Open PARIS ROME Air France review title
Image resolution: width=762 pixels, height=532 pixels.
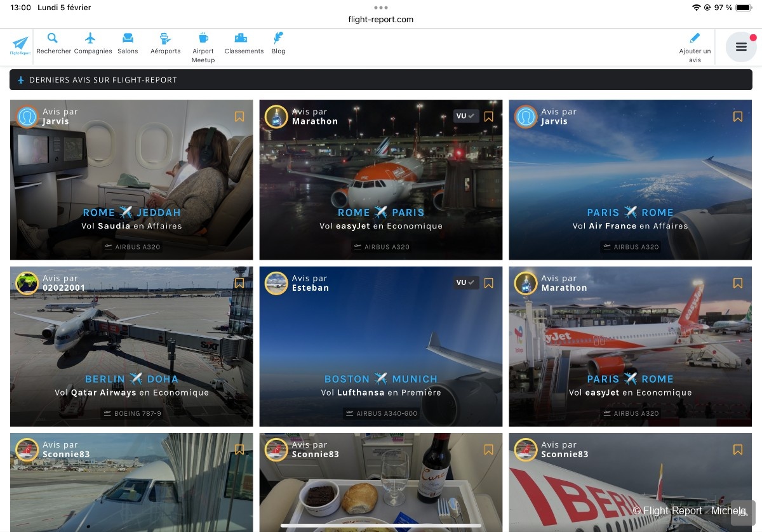630,213
